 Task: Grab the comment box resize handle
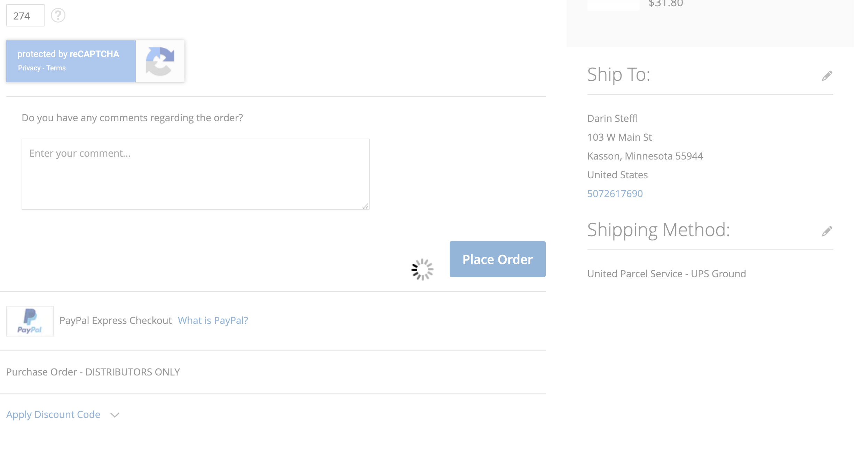pyautogui.click(x=365, y=206)
